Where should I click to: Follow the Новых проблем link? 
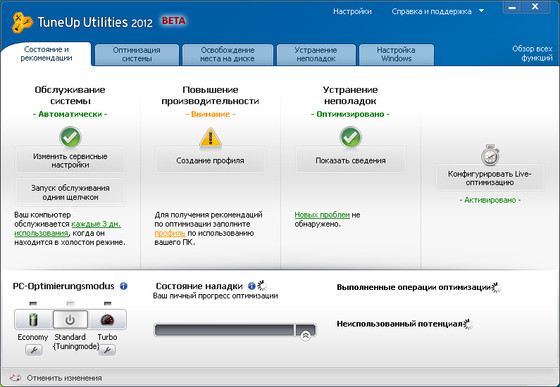pos(322,215)
